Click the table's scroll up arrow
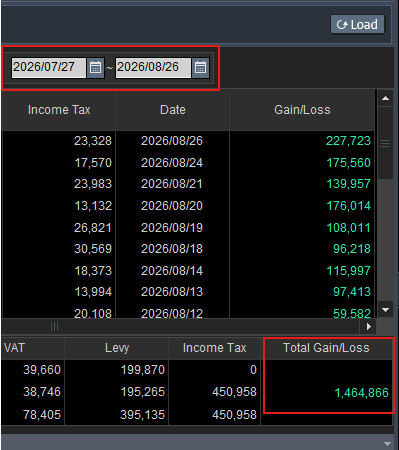399x450 pixels. [x=386, y=98]
